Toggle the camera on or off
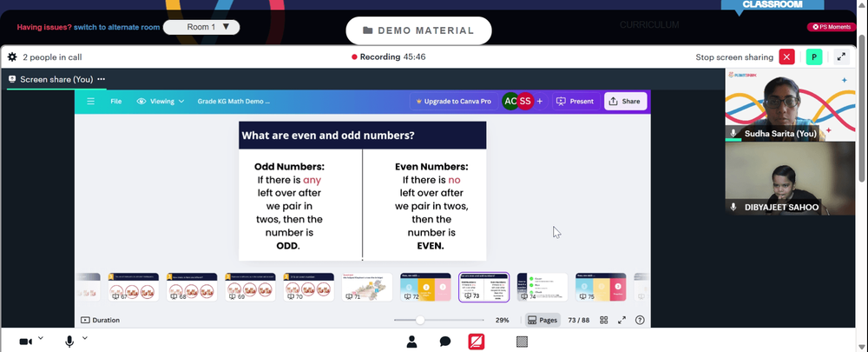 click(25, 342)
